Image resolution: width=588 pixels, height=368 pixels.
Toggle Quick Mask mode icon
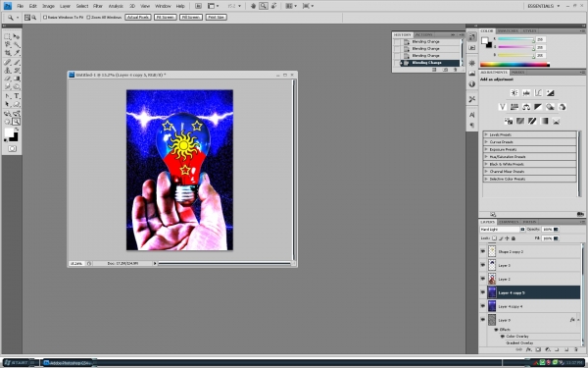point(12,149)
